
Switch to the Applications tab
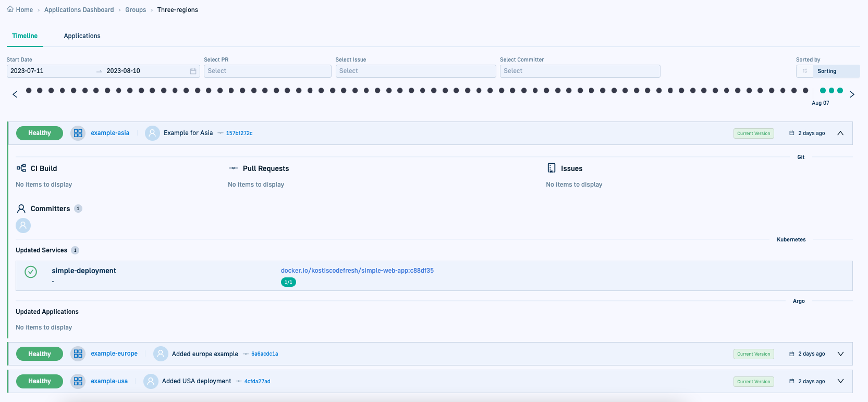[x=82, y=36]
